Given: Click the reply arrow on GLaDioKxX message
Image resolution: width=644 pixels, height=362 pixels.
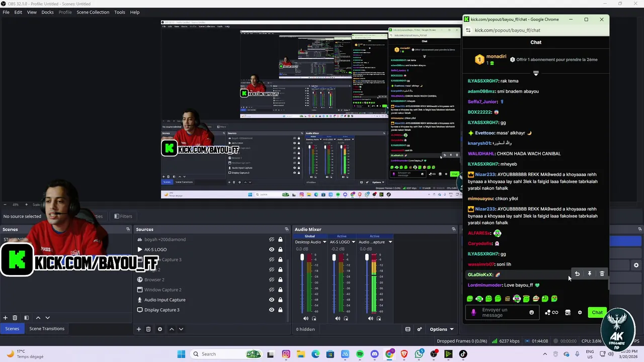Looking at the screenshot, I should click(577, 274).
